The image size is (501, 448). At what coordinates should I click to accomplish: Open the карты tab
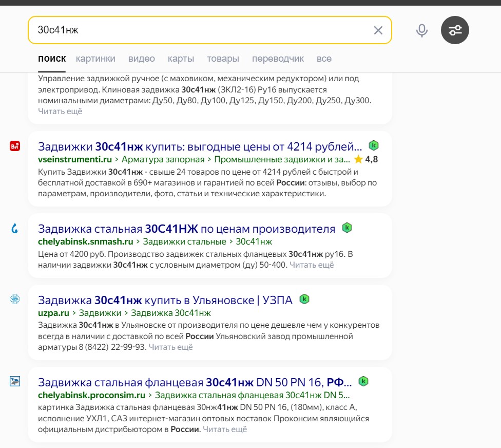point(181,59)
